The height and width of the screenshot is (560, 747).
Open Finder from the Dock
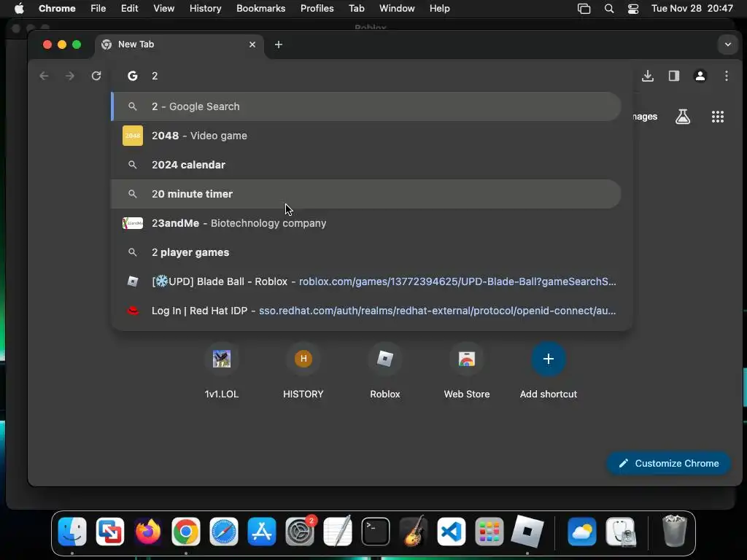pos(72,532)
